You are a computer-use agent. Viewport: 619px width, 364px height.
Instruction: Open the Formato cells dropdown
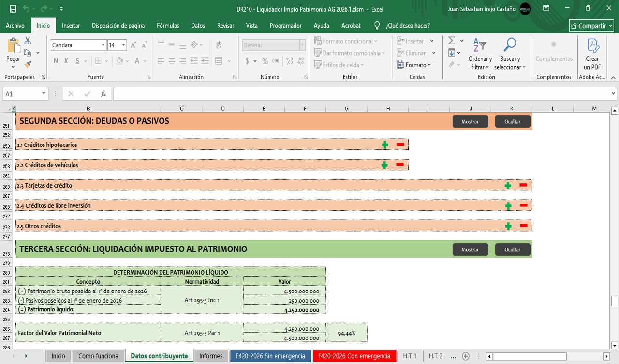pos(414,65)
